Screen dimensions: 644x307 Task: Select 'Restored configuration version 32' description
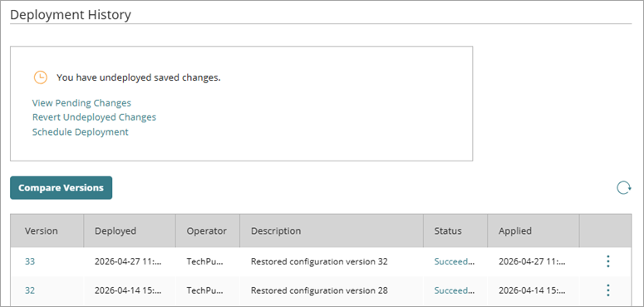319,261
